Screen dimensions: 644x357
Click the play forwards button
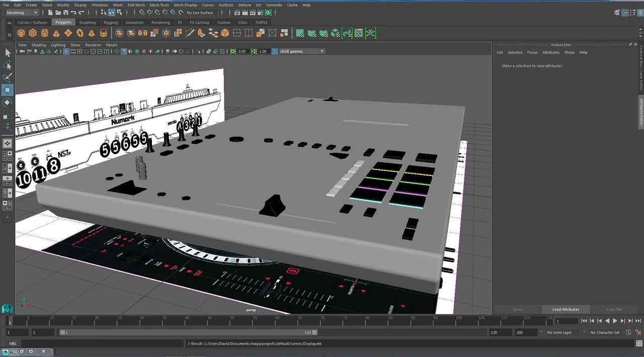pyautogui.click(x=615, y=321)
